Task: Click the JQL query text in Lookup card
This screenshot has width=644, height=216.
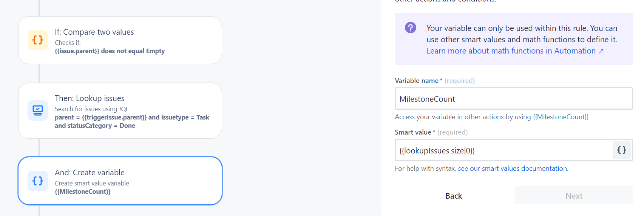Action: click(x=131, y=121)
